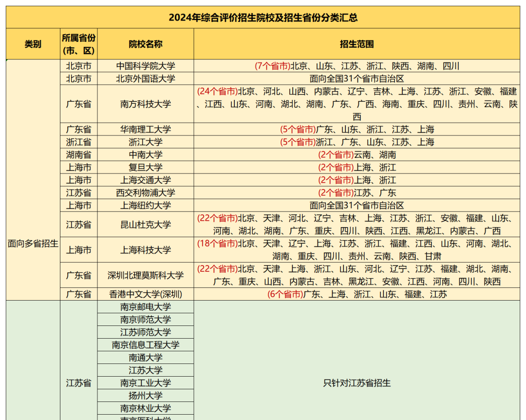Click 上海市 in 复旦大学 row
Screen dimensions: 526x420
(79, 167)
